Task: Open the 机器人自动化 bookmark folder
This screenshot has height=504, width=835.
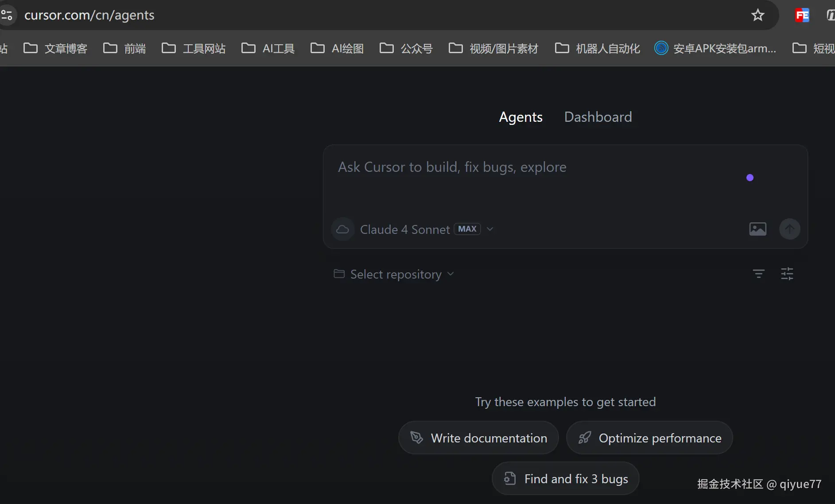Action: click(598, 48)
